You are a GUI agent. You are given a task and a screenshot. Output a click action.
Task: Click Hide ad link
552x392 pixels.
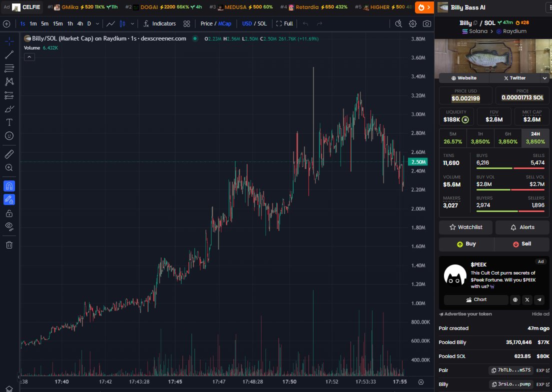tap(540, 314)
